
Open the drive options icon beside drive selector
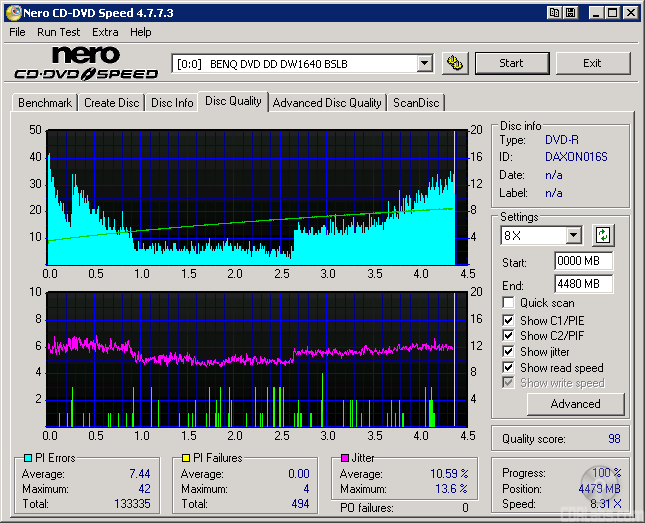pos(455,63)
